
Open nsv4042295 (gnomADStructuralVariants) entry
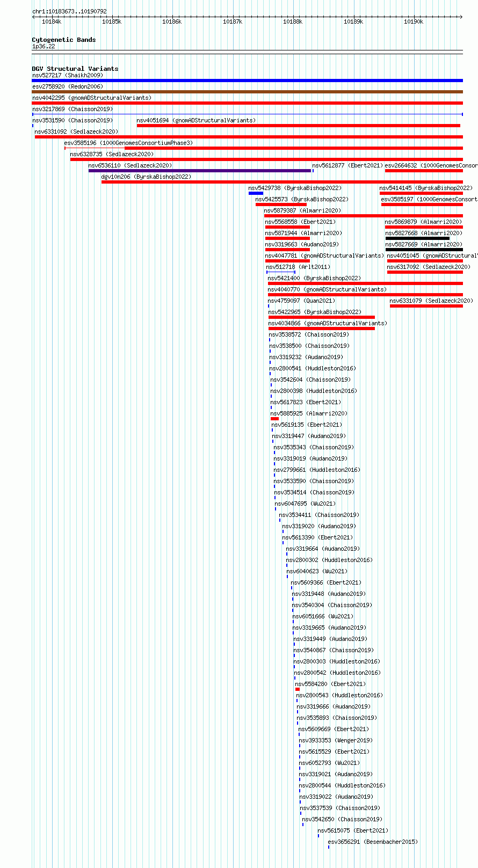(91, 98)
